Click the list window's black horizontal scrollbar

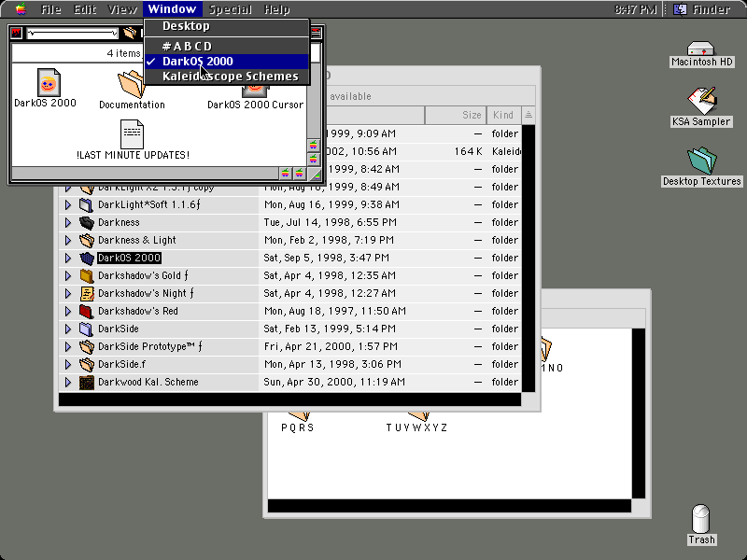point(289,399)
